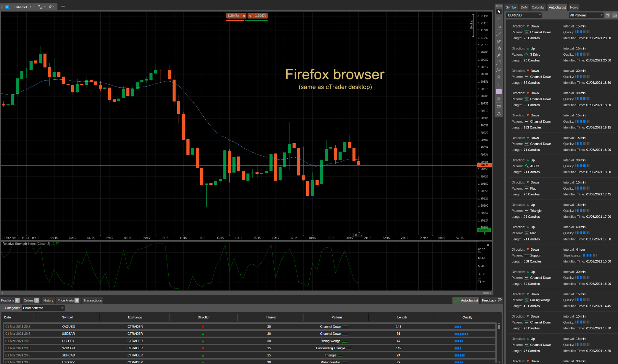Close the Relative Strength Index panel
This screenshot has width=618, height=364.
pyautogui.click(x=488, y=245)
